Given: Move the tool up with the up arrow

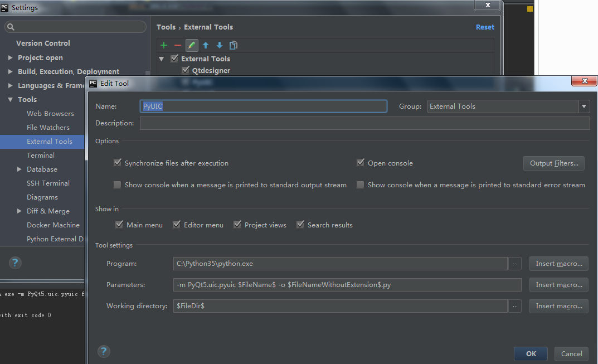Looking at the screenshot, I should point(206,45).
